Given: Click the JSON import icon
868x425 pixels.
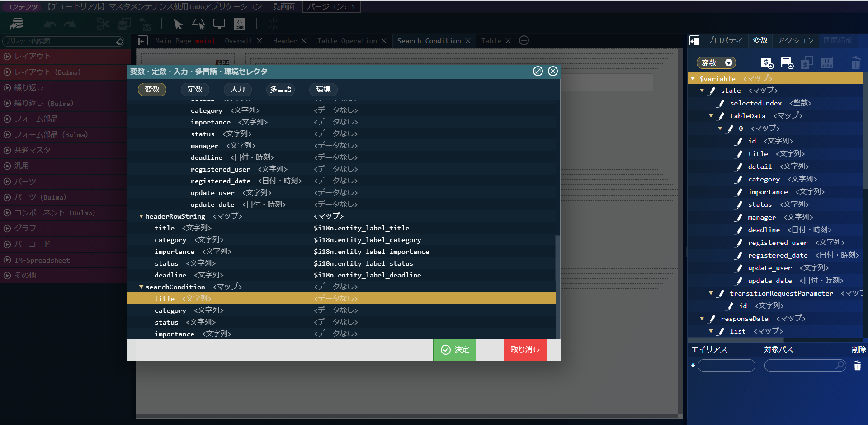Looking at the screenshot, I should 827,62.
